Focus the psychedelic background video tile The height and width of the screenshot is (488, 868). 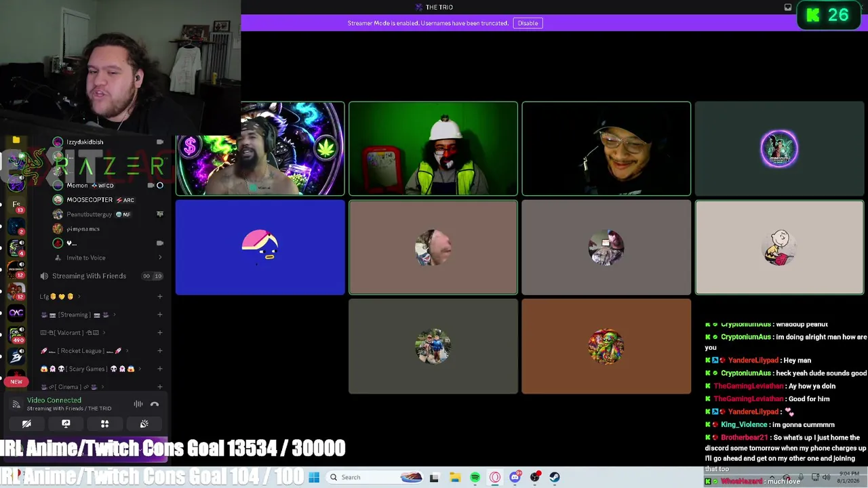260,148
